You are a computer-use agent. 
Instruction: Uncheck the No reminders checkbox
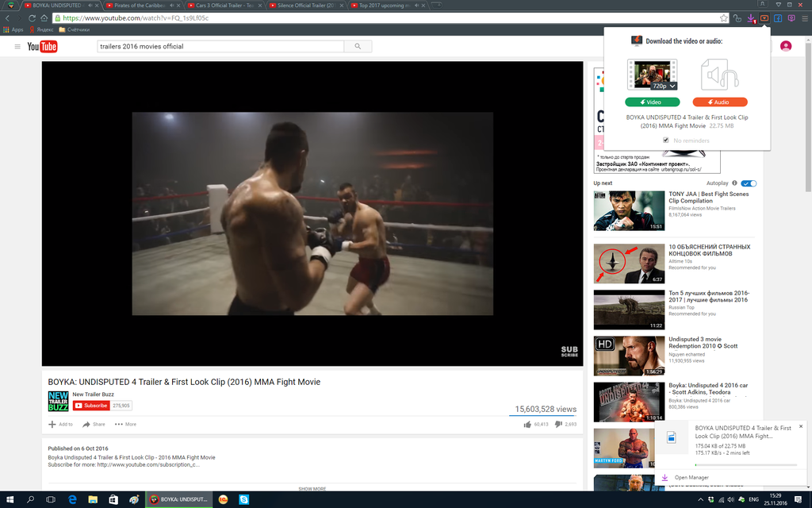coord(666,140)
